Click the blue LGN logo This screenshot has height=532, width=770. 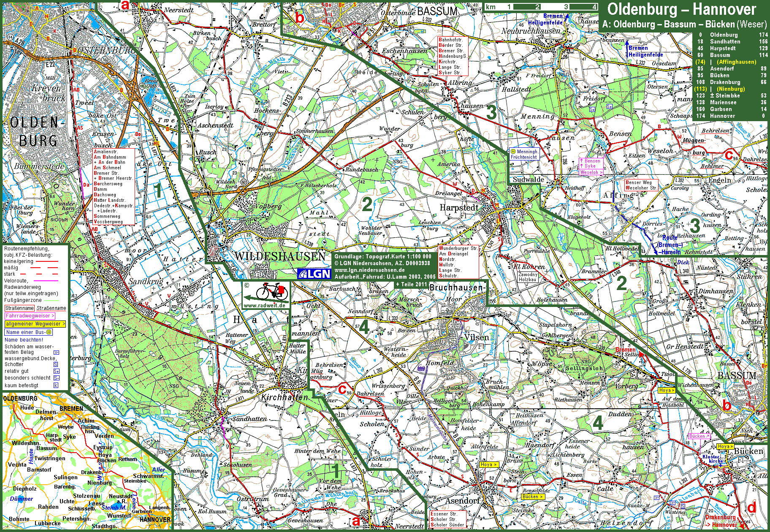pos(315,274)
